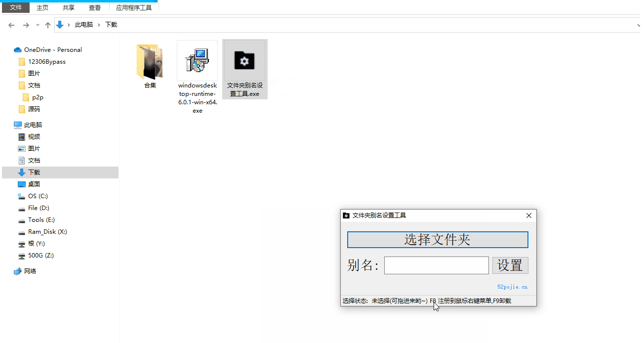Switch to the 应用程序工具 ribbon tab
The width and height of the screenshot is (644, 343).
134,7
